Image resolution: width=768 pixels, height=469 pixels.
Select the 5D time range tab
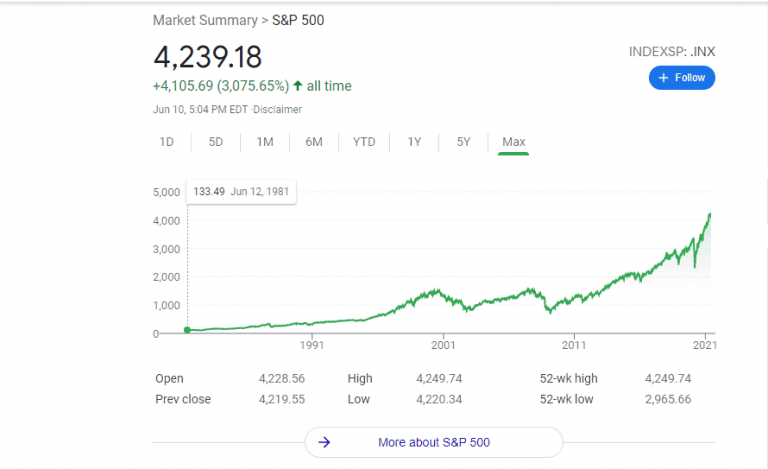(216, 142)
